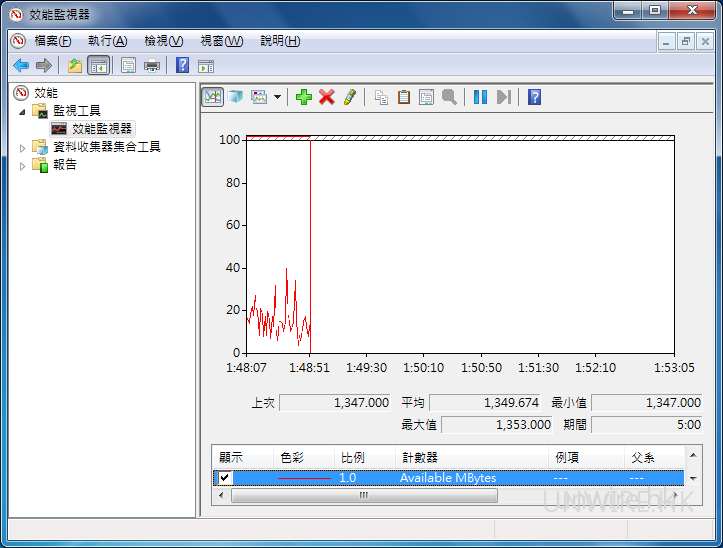Expand the 報告 tree node
This screenshot has height=548, width=723.
point(23,165)
